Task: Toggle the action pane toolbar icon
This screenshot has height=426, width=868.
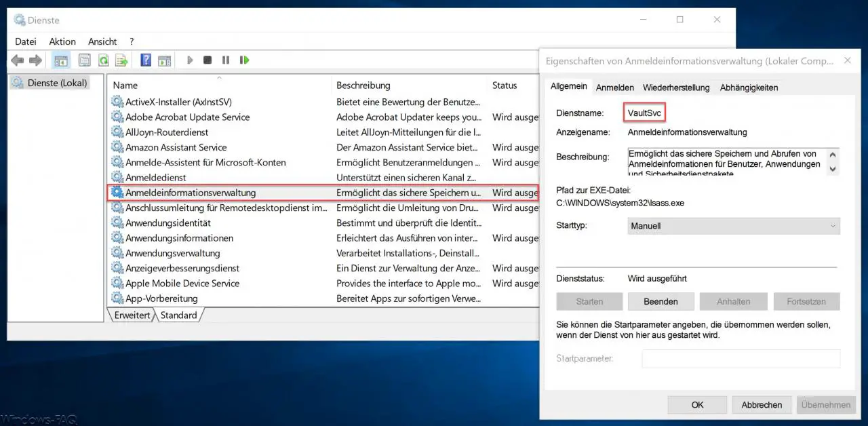Action: [164, 60]
